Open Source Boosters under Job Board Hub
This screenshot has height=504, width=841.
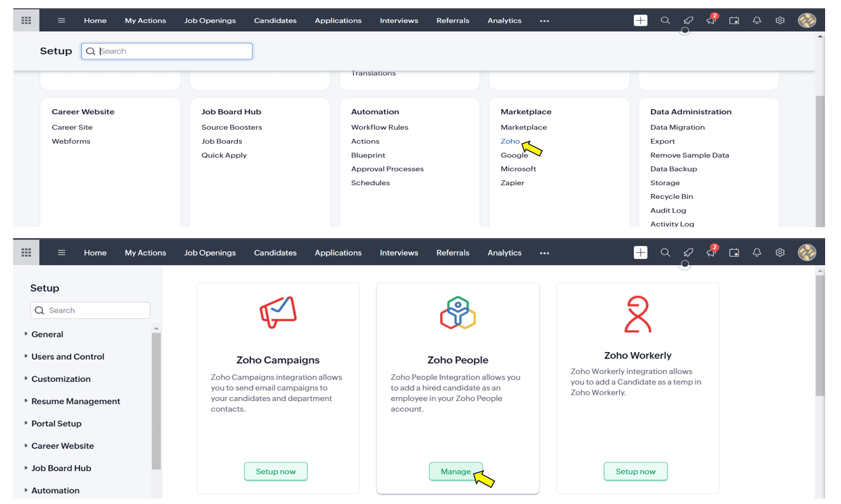click(231, 127)
